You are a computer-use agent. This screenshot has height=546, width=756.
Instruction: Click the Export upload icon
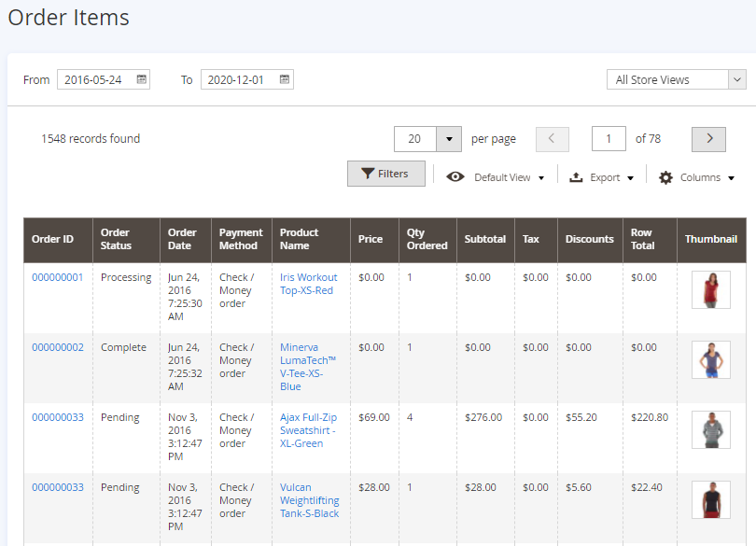point(576,177)
